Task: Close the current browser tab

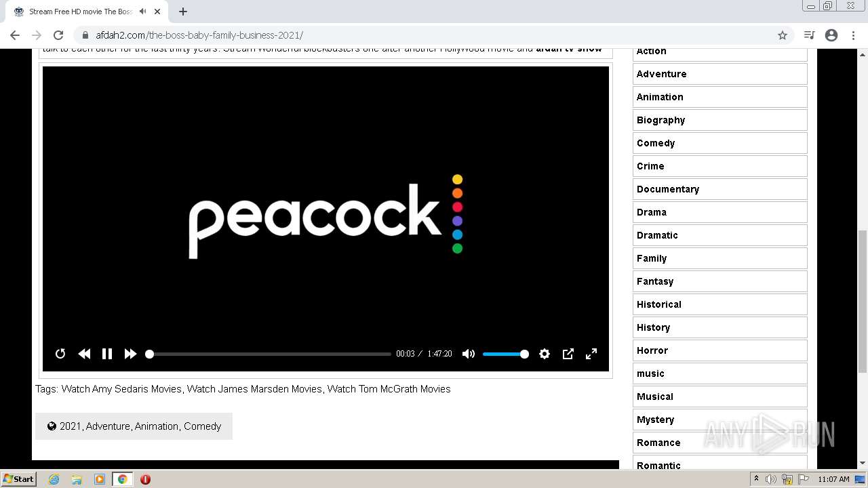Action: tap(157, 12)
